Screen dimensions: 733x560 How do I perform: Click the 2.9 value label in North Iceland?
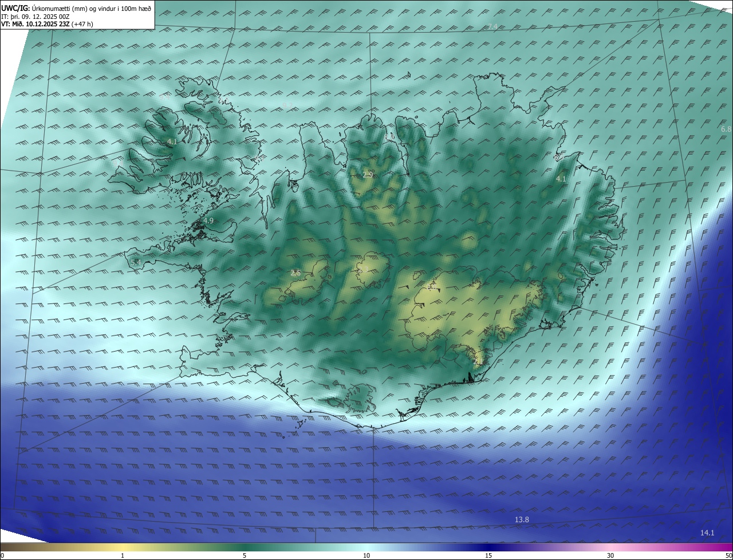[368, 175]
